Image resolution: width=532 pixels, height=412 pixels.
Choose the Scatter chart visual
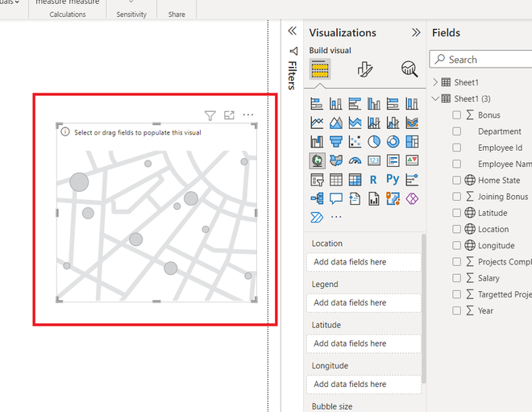coord(355,142)
